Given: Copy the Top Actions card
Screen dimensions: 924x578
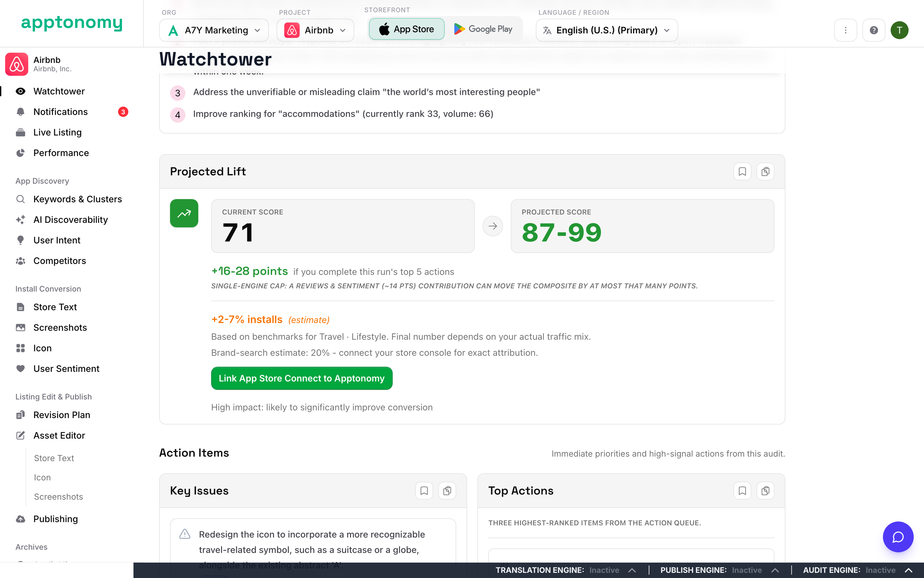Looking at the screenshot, I should pyautogui.click(x=765, y=491).
